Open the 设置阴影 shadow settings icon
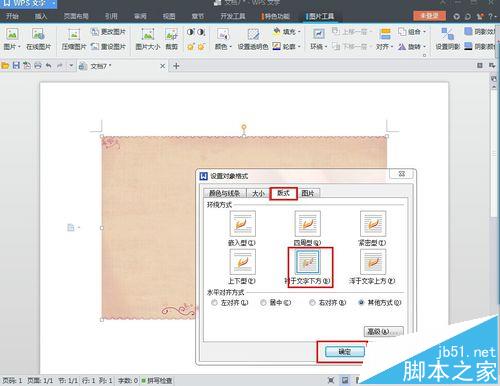 click(448, 39)
